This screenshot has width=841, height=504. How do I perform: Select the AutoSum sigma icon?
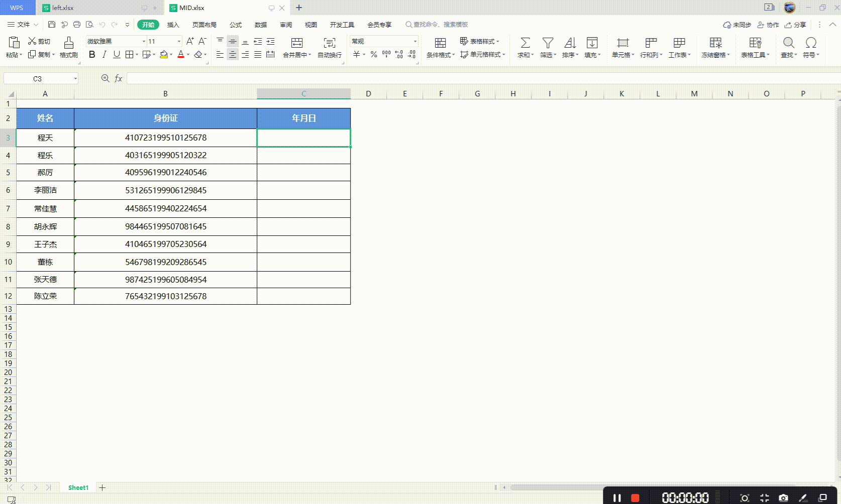[525, 43]
